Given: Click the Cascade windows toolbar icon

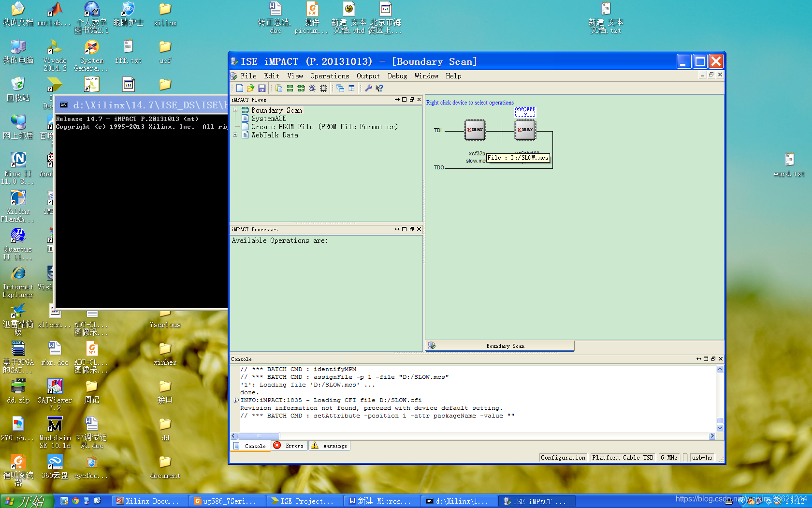Looking at the screenshot, I should tap(340, 88).
